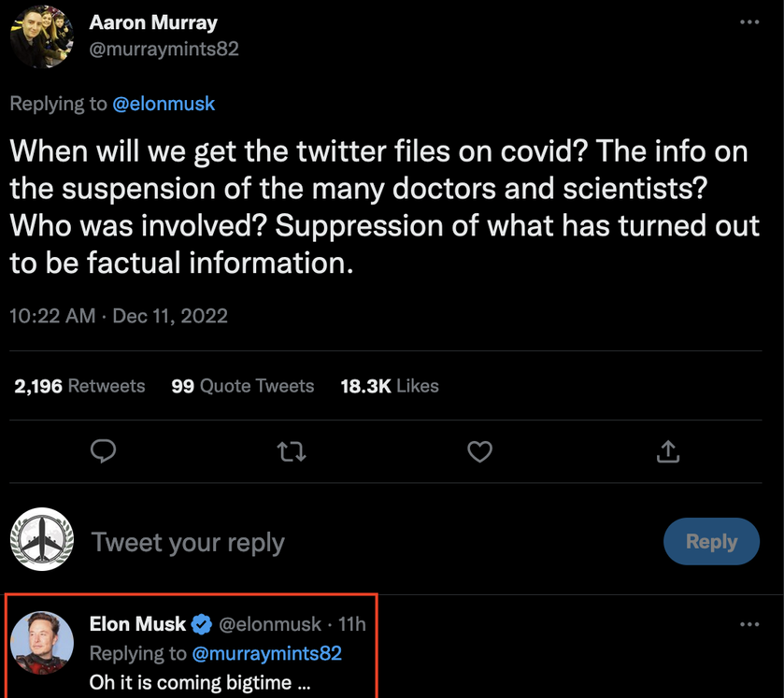Click your airplane profile avatar
The height and width of the screenshot is (698, 784).
click(42, 539)
